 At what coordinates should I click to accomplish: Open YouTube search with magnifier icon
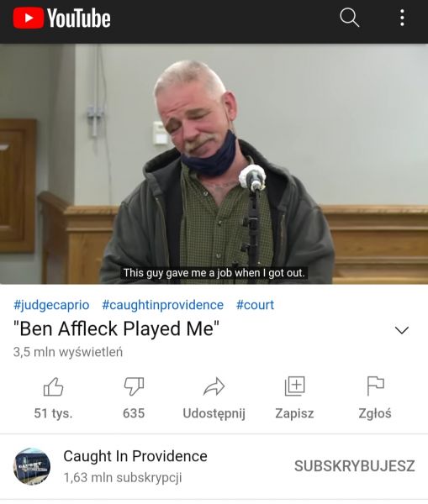coord(350,18)
